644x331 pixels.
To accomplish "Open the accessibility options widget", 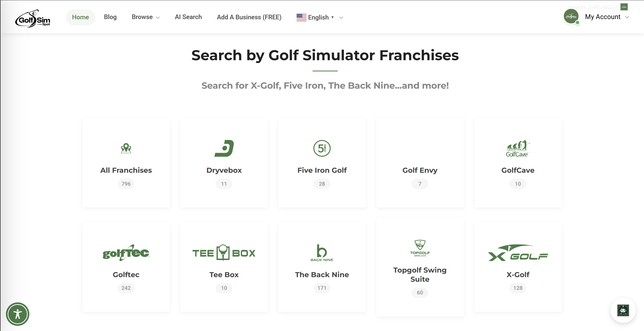I will [x=17, y=314].
